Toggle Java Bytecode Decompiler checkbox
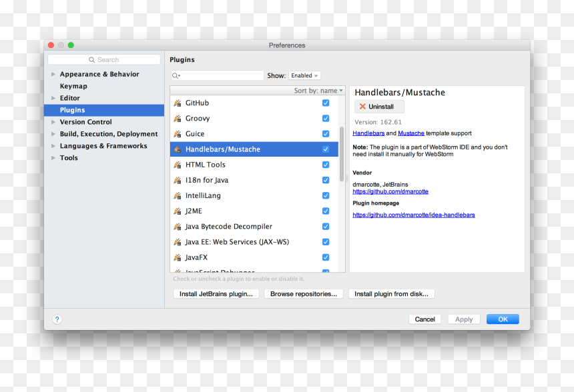The height and width of the screenshot is (392, 574). 326,227
